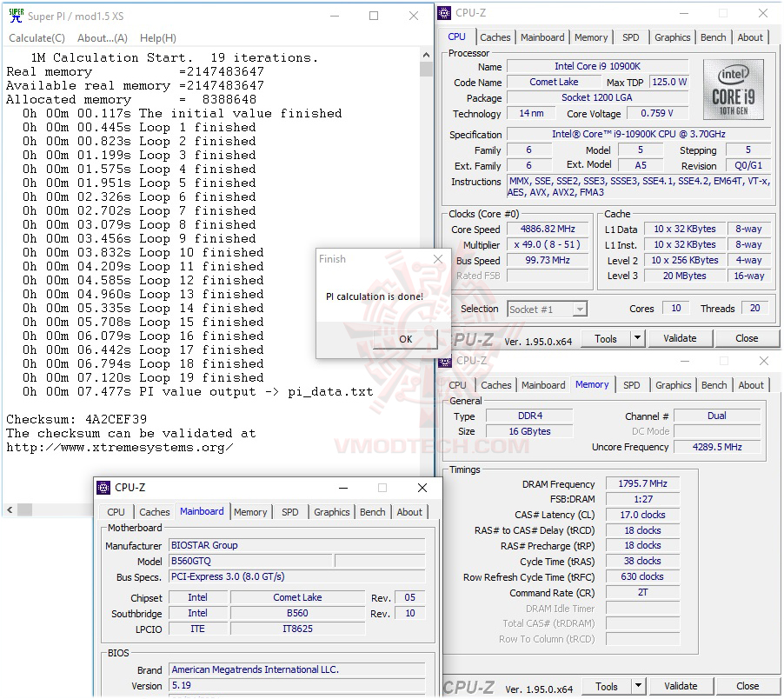Click Tools button in Memory CPU-Z window

[607, 687]
